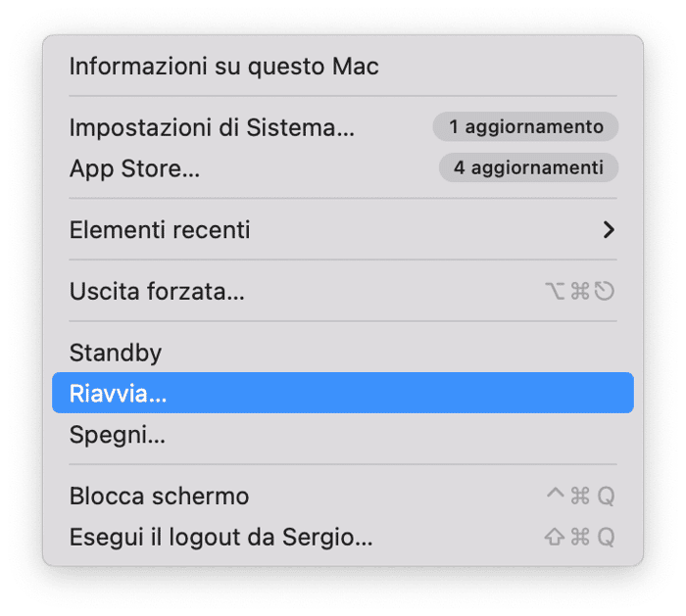Click the Command symbol on Blocca schermo row

click(x=580, y=497)
